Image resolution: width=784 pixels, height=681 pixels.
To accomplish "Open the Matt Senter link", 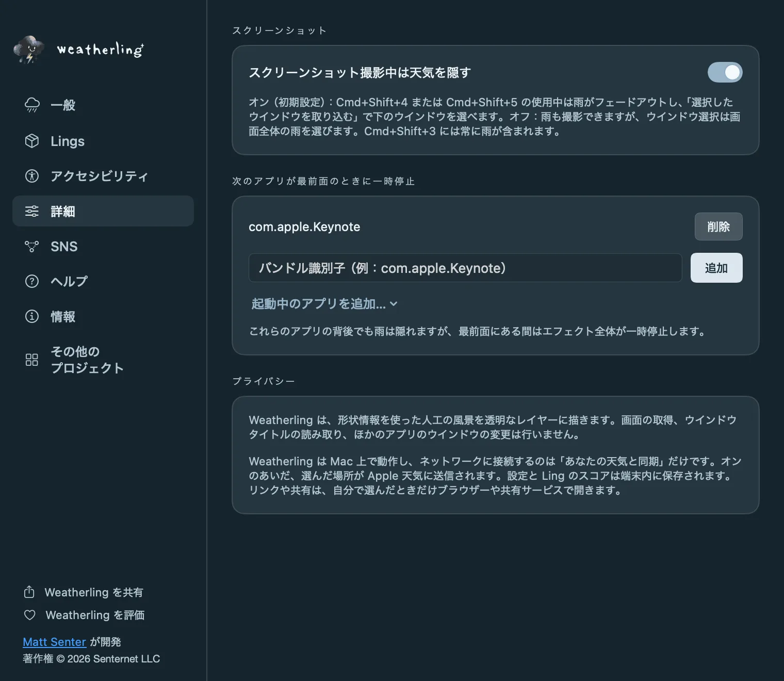I will pos(54,642).
